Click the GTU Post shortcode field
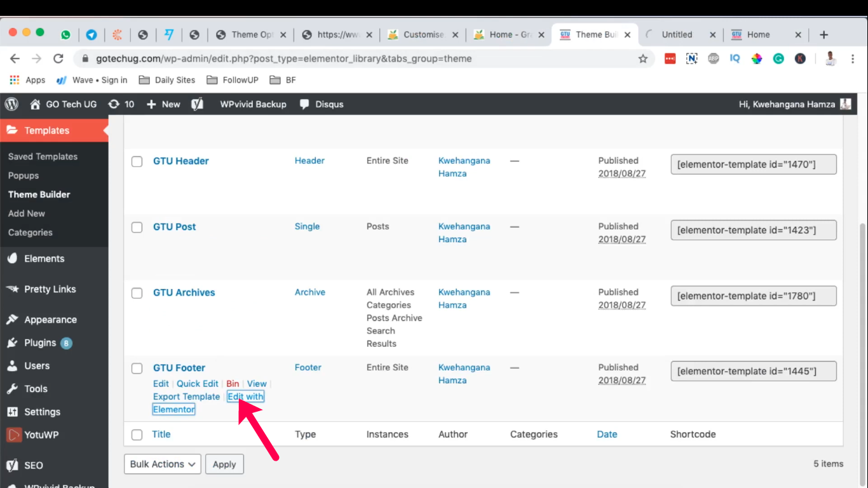The height and width of the screenshot is (488, 868). (754, 230)
